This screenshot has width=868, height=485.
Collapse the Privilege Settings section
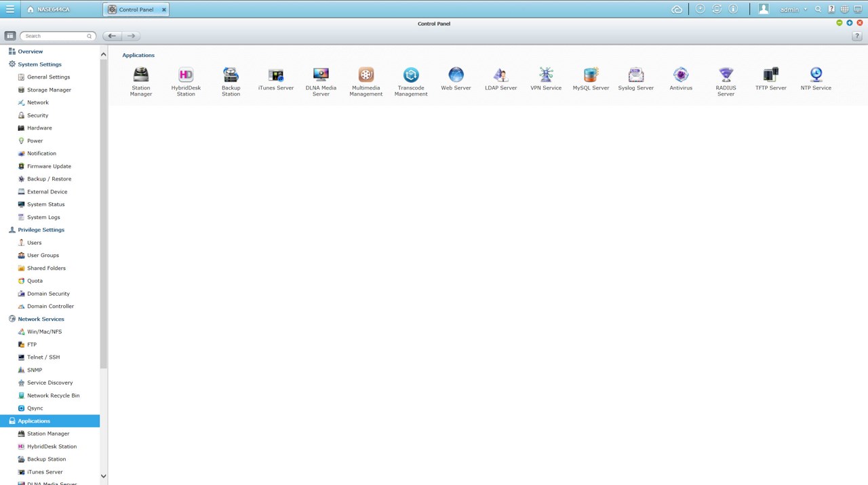pos(41,230)
